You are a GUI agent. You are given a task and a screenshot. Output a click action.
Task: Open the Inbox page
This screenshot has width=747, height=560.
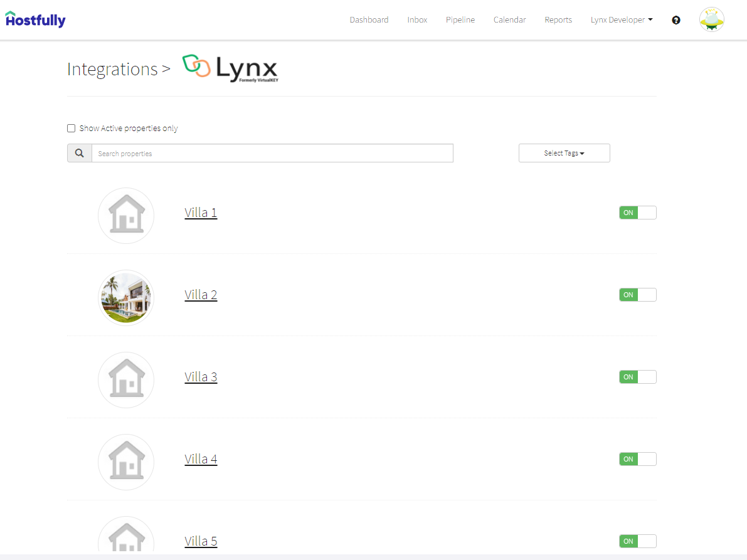click(417, 19)
